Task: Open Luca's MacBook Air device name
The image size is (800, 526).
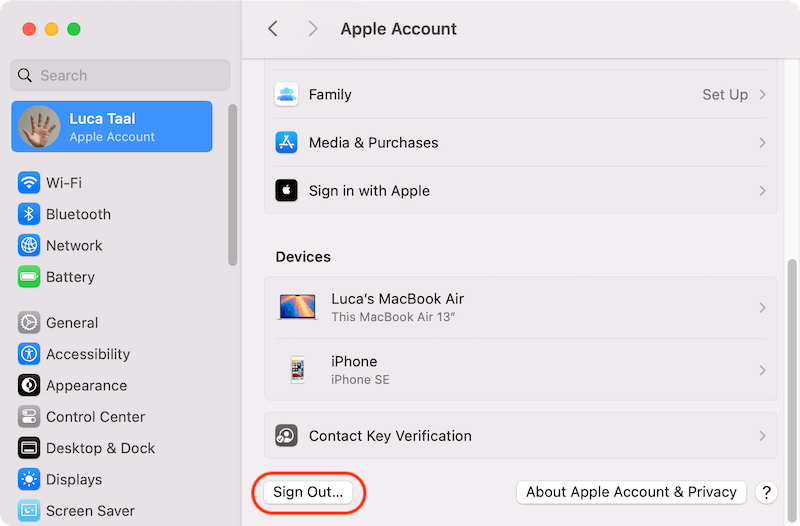Action: click(397, 298)
